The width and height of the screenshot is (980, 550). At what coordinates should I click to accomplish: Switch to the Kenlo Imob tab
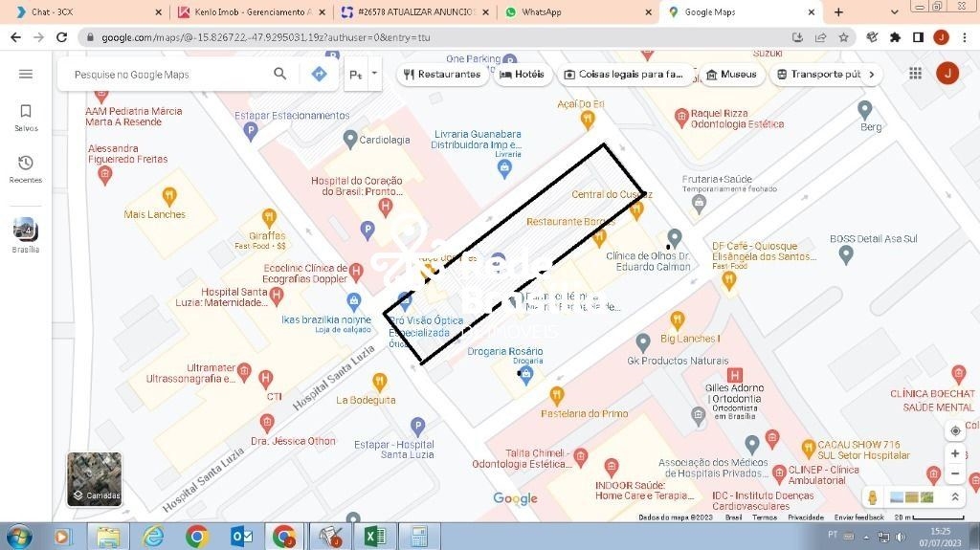(x=252, y=11)
